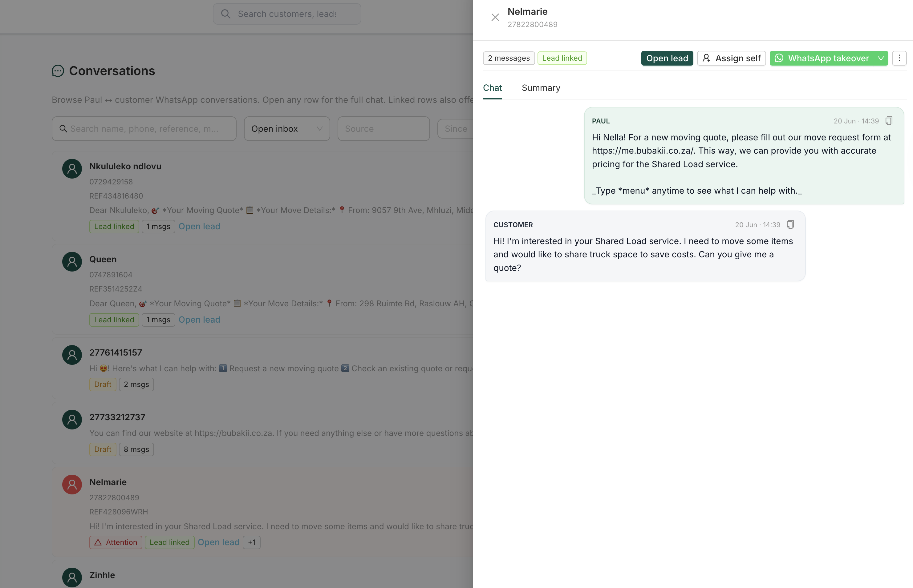Click Lead linked tag on Nkululeko ndlovu row
Image resolution: width=913 pixels, height=588 pixels.
tap(114, 226)
